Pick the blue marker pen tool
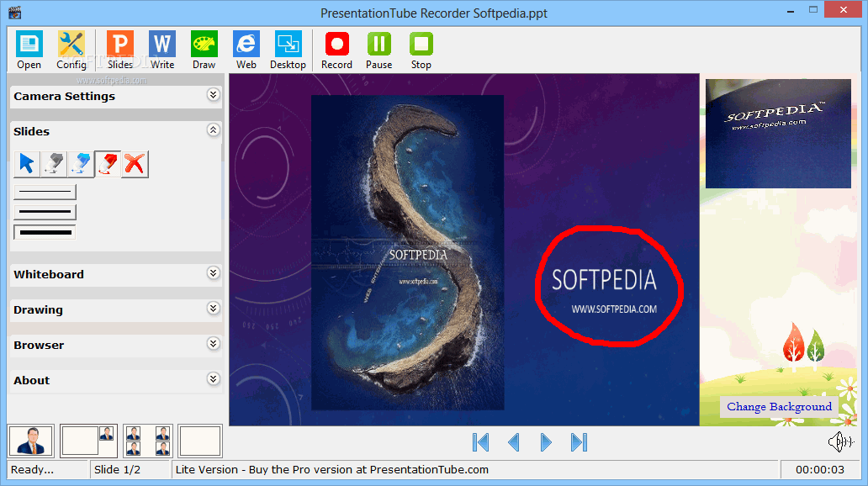The width and height of the screenshot is (868, 486). tap(81, 164)
